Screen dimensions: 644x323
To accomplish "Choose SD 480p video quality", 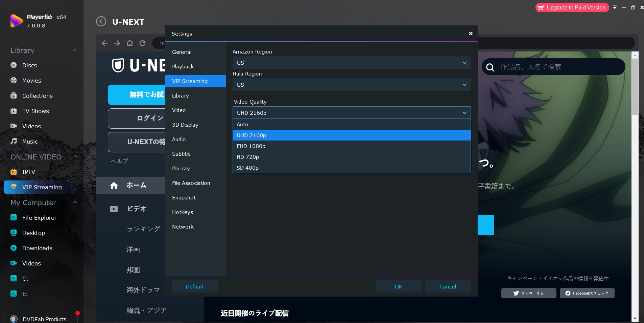I will [352, 168].
